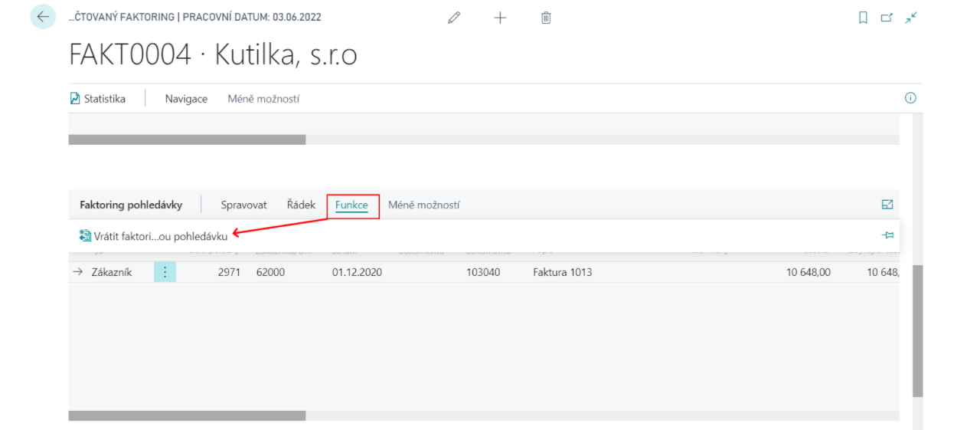Open the Spravovat menu
The height and width of the screenshot is (430, 980).
[x=243, y=205]
